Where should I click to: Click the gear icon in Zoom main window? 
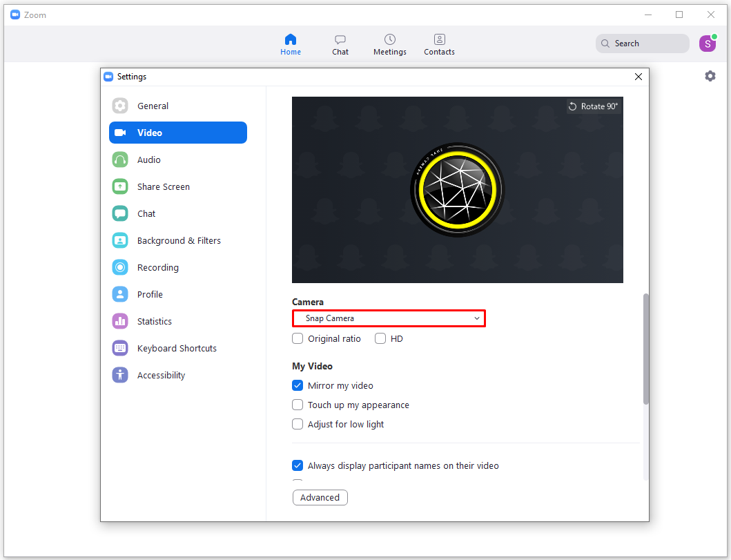tap(710, 76)
